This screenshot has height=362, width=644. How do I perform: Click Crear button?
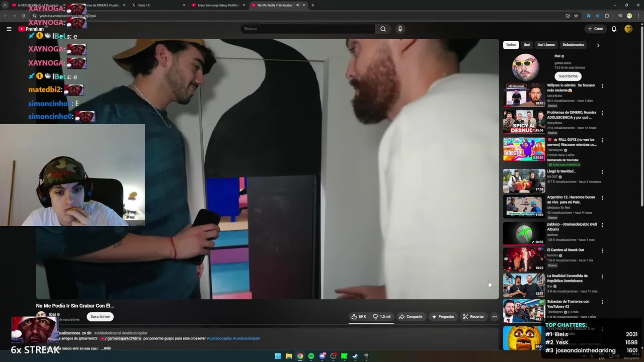coord(595,29)
